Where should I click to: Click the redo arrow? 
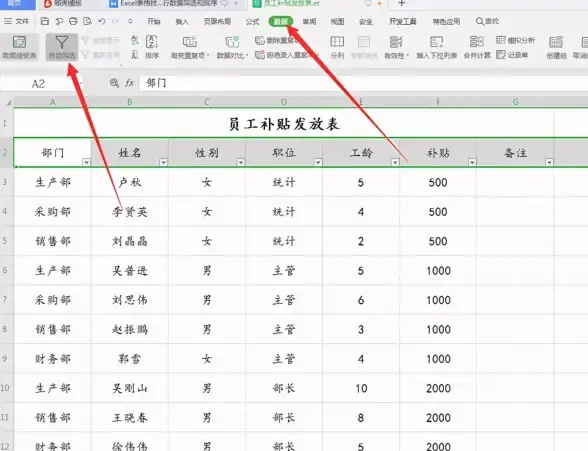[116, 21]
